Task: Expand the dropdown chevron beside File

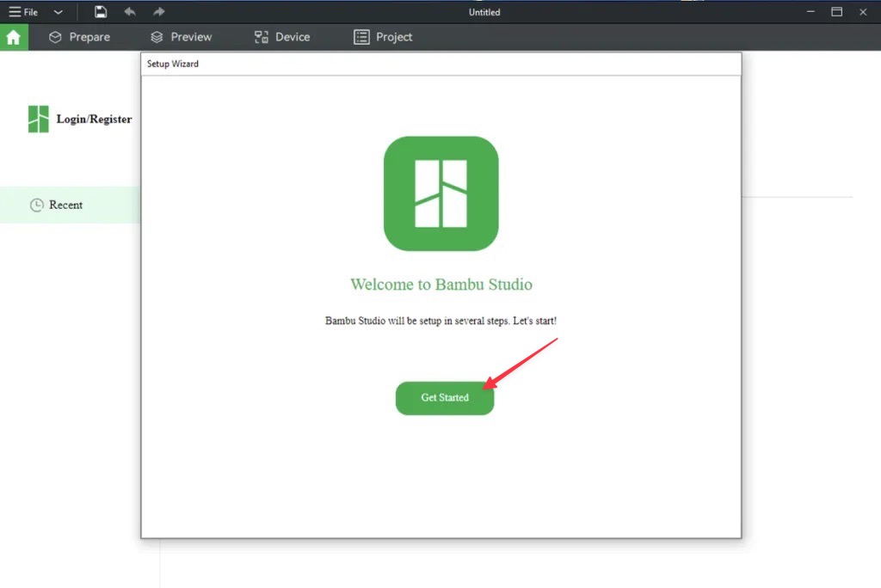Action: click(x=58, y=12)
